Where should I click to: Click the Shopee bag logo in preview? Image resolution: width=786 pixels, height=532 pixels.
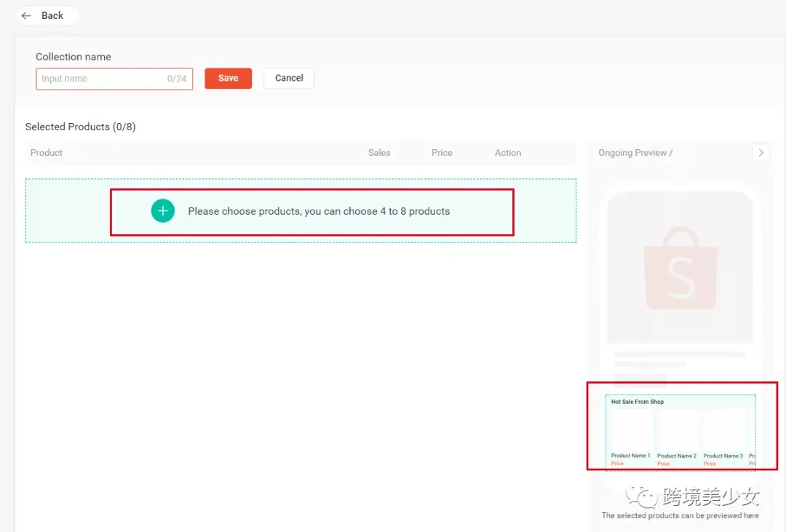[680, 268]
